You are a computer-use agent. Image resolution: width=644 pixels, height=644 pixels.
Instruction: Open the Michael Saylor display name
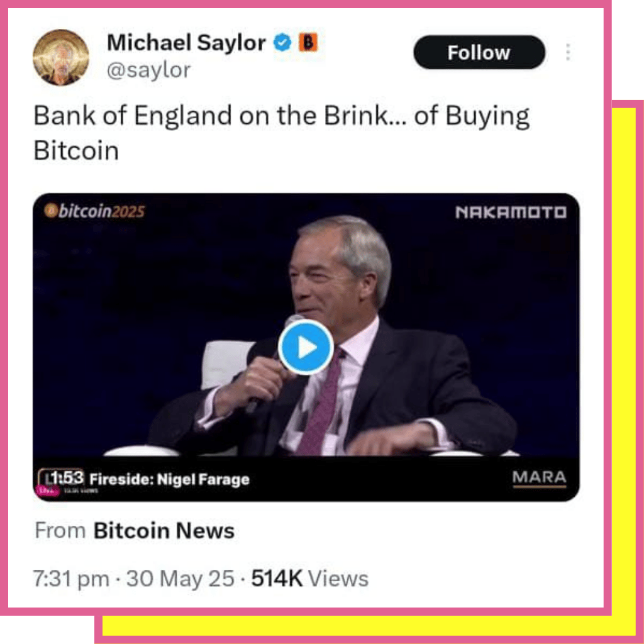(x=186, y=42)
